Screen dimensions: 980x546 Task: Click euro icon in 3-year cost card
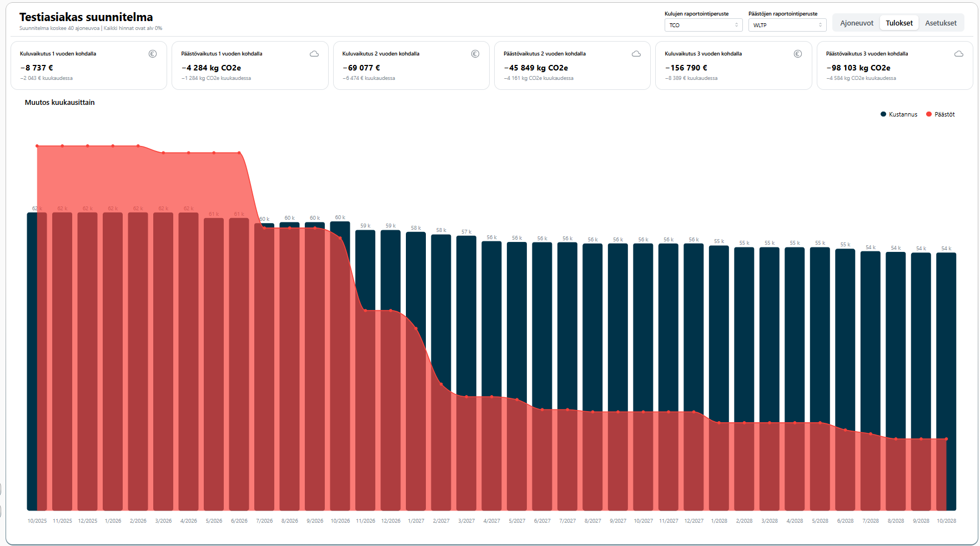798,54
